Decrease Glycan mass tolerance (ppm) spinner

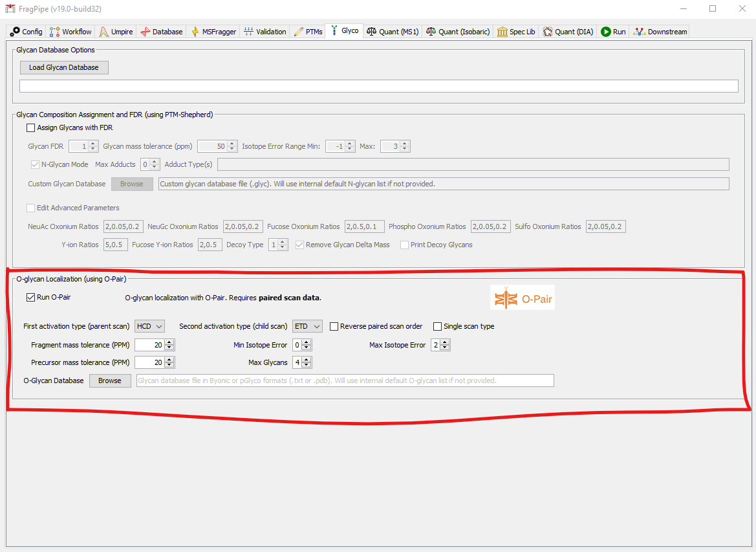pyautogui.click(x=232, y=149)
